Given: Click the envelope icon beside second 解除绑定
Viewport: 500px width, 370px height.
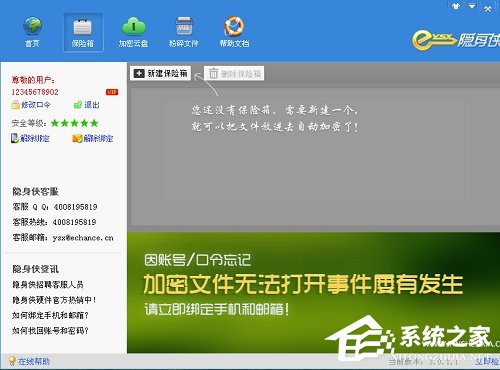Looking at the screenshot, I should [x=77, y=138].
